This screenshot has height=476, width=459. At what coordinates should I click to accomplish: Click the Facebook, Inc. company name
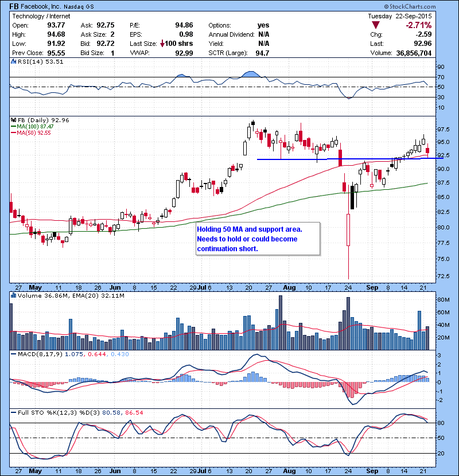[x=40, y=6]
